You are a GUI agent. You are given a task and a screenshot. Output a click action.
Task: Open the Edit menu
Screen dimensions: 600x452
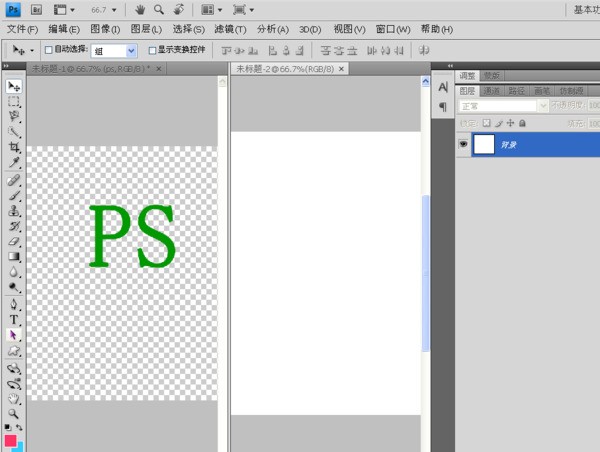tap(64, 29)
